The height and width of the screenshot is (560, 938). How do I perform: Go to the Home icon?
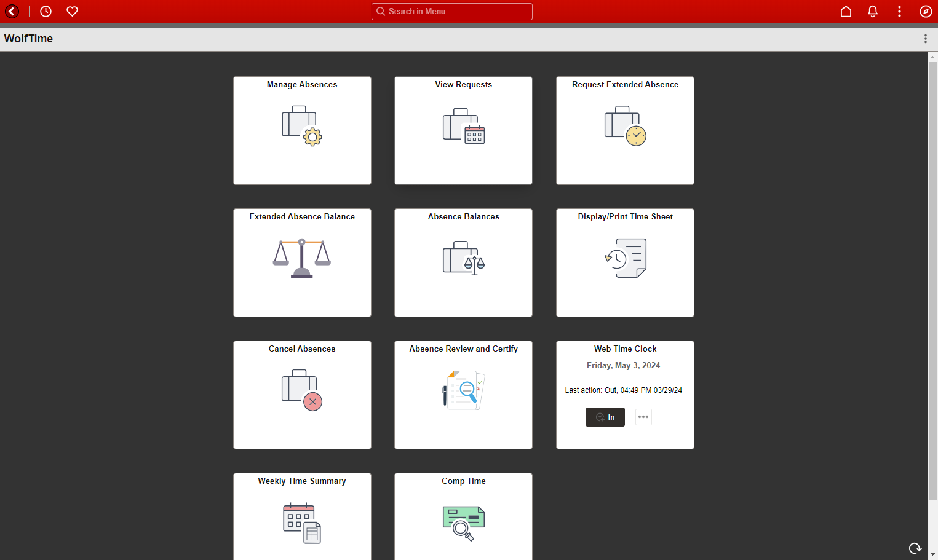846,11
